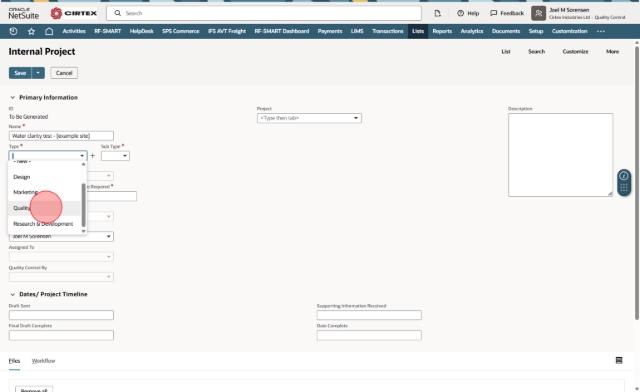
Task: Open the Save button dropdown arrow
Action: tap(38, 73)
